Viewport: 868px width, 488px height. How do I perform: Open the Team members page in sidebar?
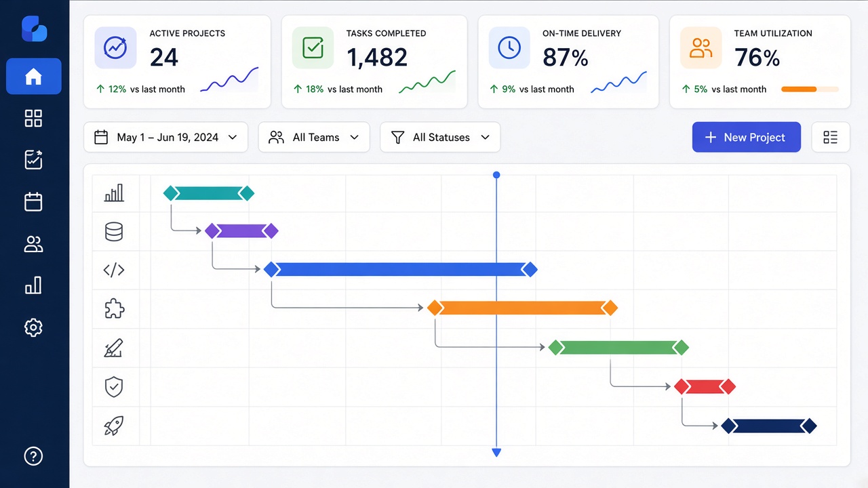(x=33, y=244)
